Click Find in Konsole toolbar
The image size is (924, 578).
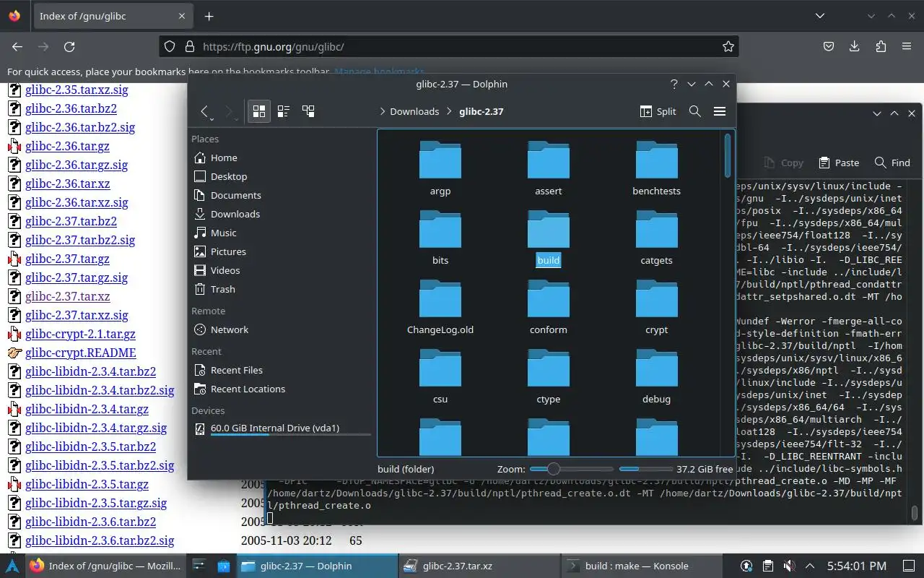(892, 163)
